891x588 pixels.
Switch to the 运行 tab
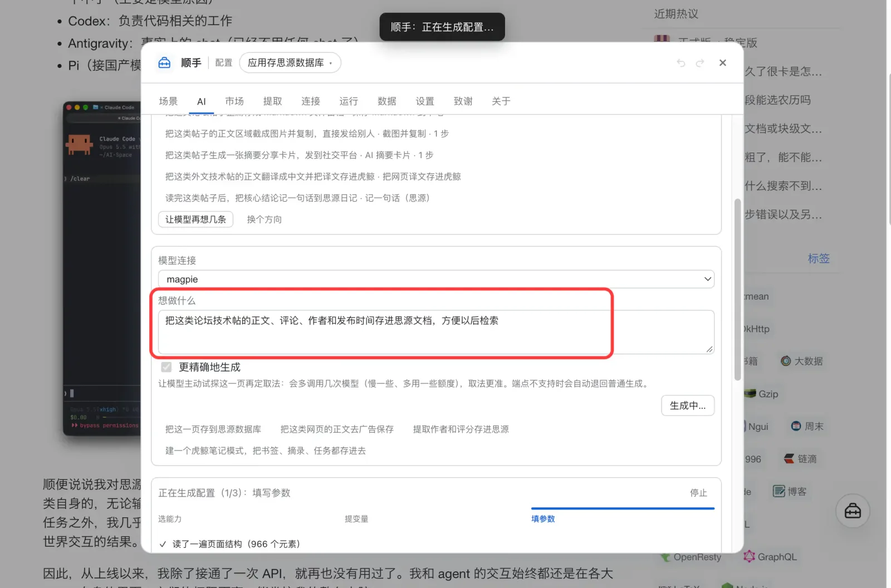coord(349,101)
